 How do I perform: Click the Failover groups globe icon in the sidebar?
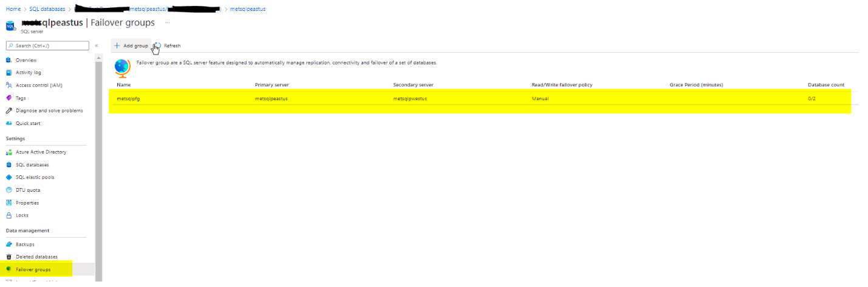(9, 269)
